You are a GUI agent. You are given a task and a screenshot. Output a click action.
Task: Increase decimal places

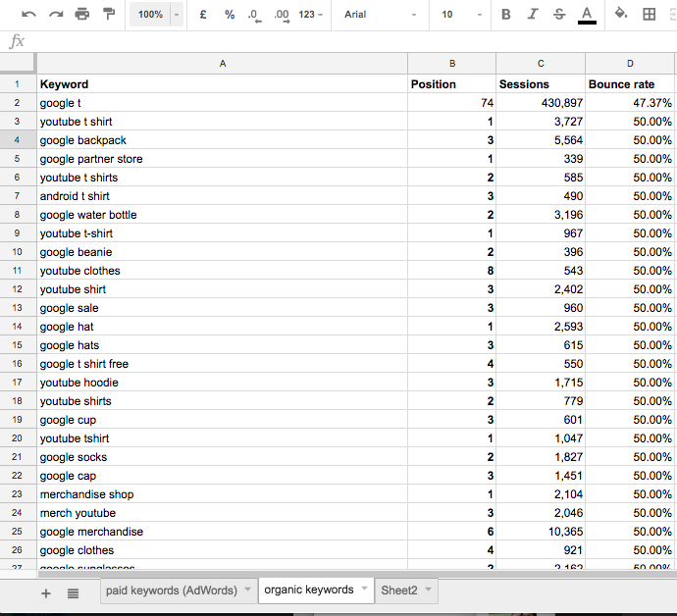click(x=282, y=15)
